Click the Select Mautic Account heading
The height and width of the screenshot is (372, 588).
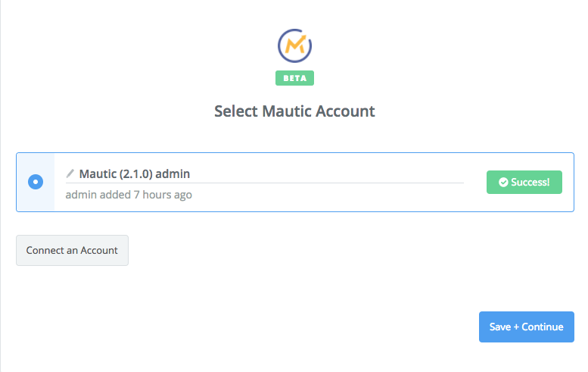tap(294, 111)
